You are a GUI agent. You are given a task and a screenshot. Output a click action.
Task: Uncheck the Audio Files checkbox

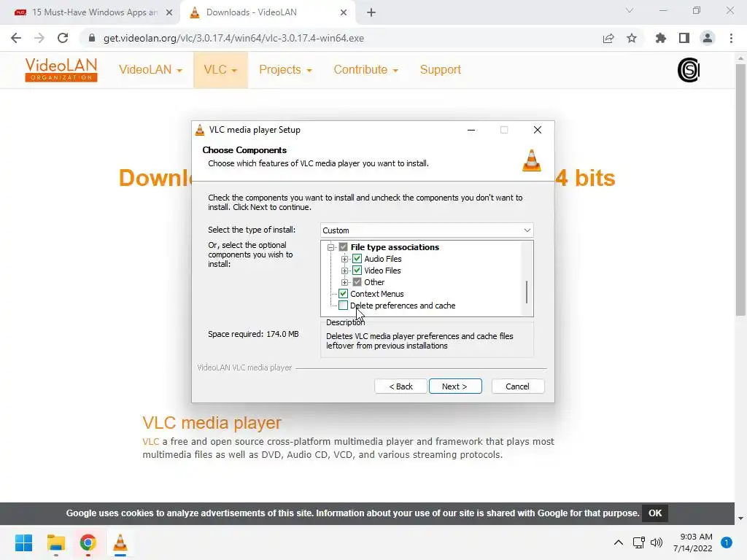pyautogui.click(x=357, y=259)
